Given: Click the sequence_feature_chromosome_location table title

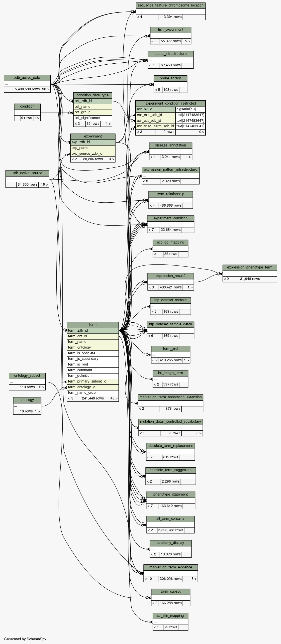Looking at the screenshot, I should [171, 5].
